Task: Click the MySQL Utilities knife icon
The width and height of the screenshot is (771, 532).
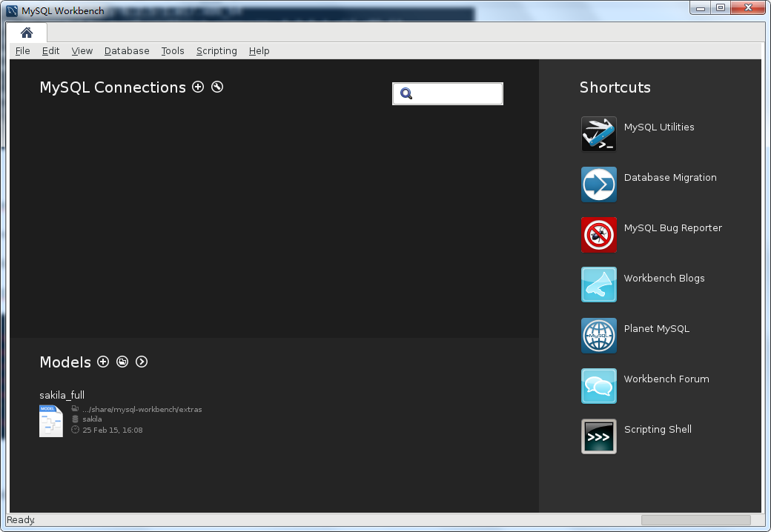Action: (x=598, y=133)
